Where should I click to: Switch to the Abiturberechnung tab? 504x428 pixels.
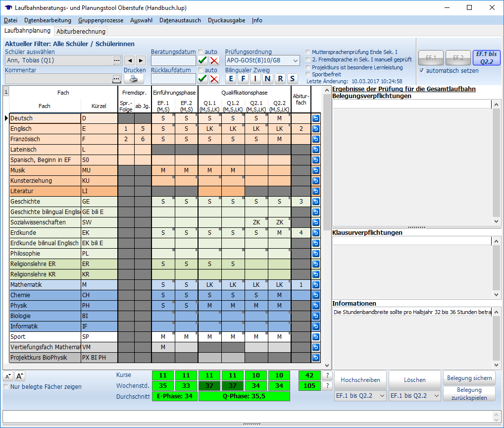pos(81,32)
